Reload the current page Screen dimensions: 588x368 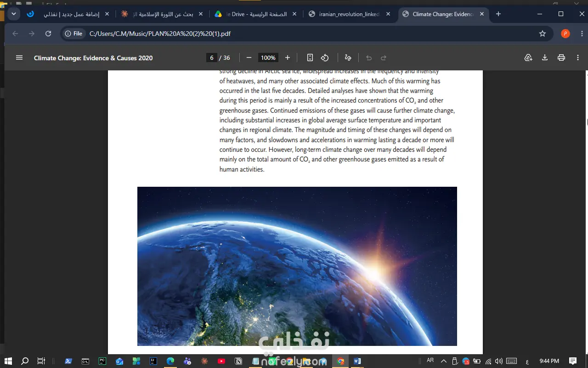48,34
